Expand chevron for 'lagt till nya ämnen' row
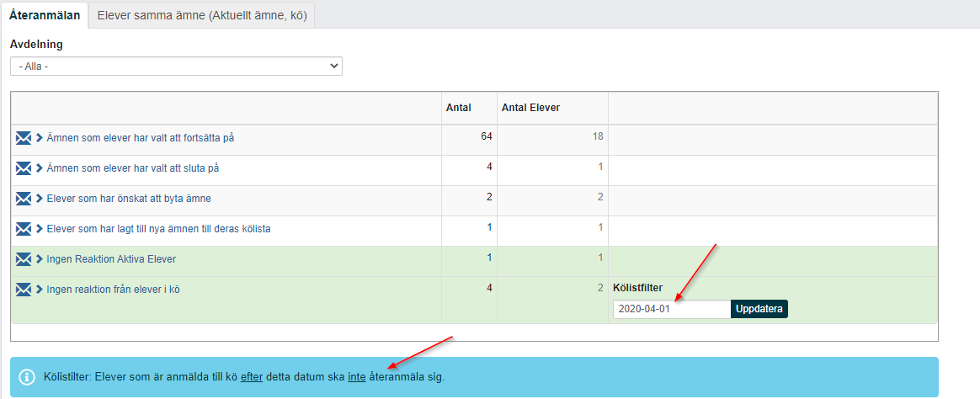 click(x=39, y=229)
